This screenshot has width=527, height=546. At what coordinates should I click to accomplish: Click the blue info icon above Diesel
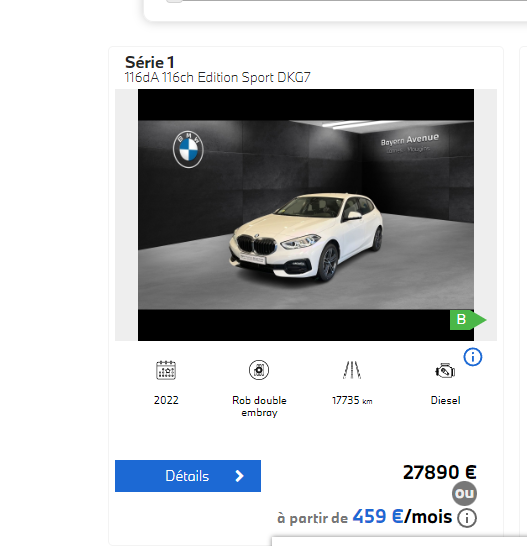tap(473, 357)
